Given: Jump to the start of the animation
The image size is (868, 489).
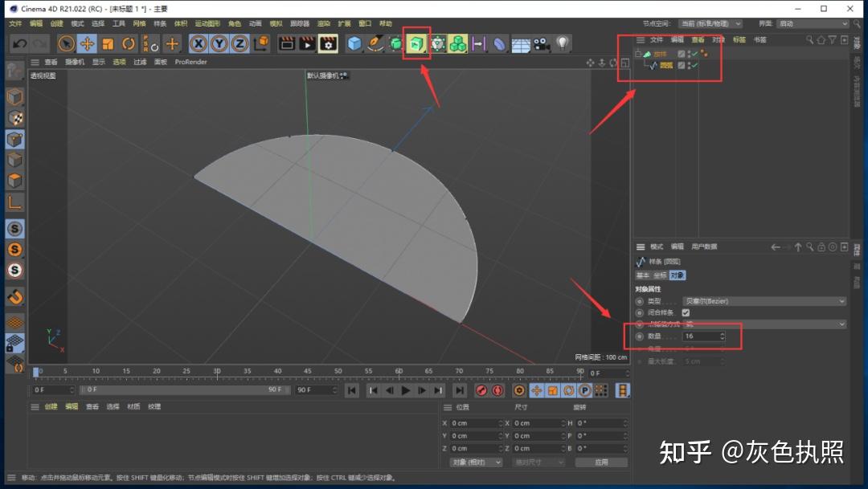Looking at the screenshot, I should [x=351, y=390].
